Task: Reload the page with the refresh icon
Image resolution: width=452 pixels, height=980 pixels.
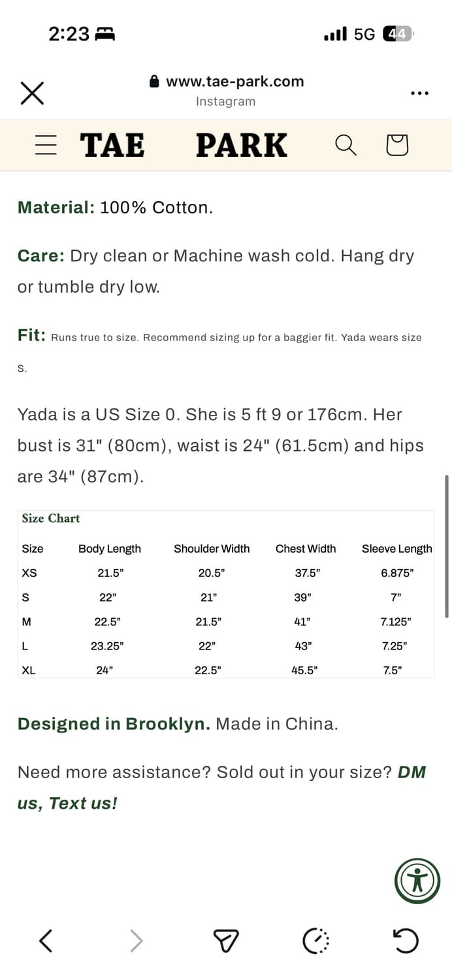Action: click(x=406, y=941)
